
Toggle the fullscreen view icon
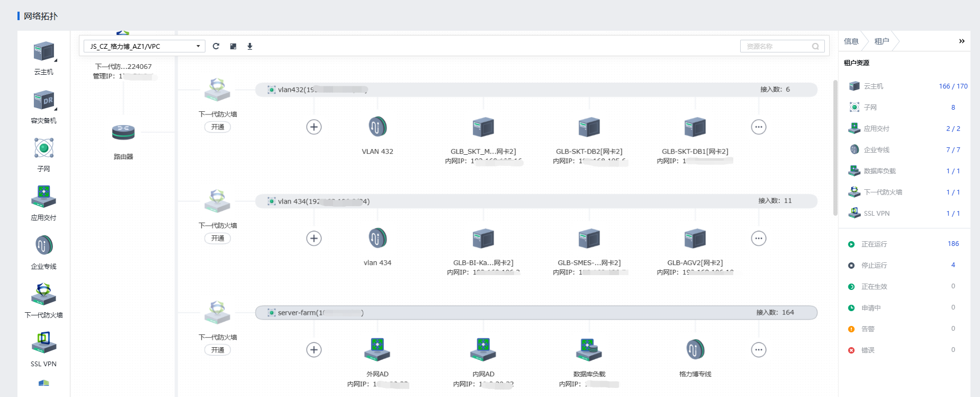[x=233, y=47]
